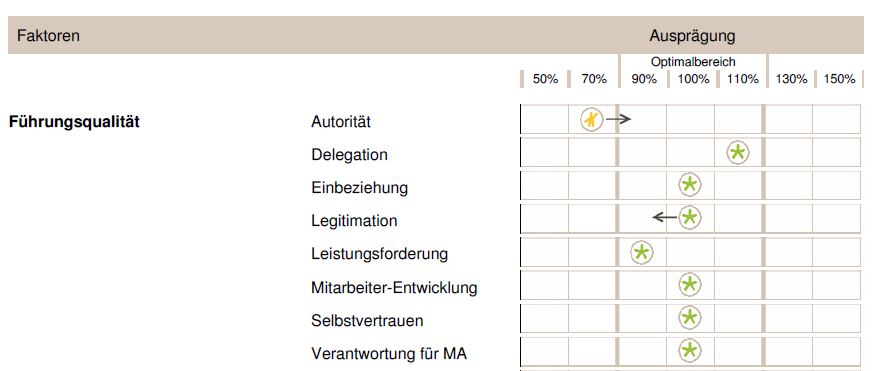Click the green star for Mitarbeiter-Entwicklung
The height and width of the screenshot is (371, 882).
coord(690,285)
